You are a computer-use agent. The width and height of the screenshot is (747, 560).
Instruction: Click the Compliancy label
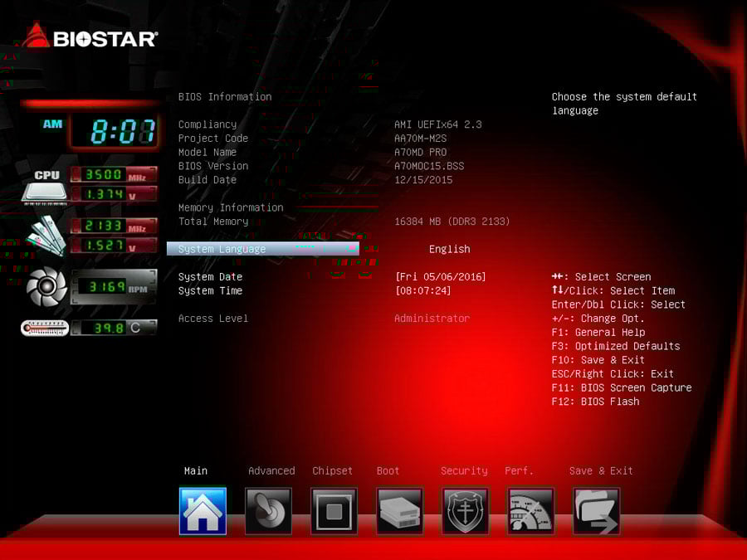207,124
